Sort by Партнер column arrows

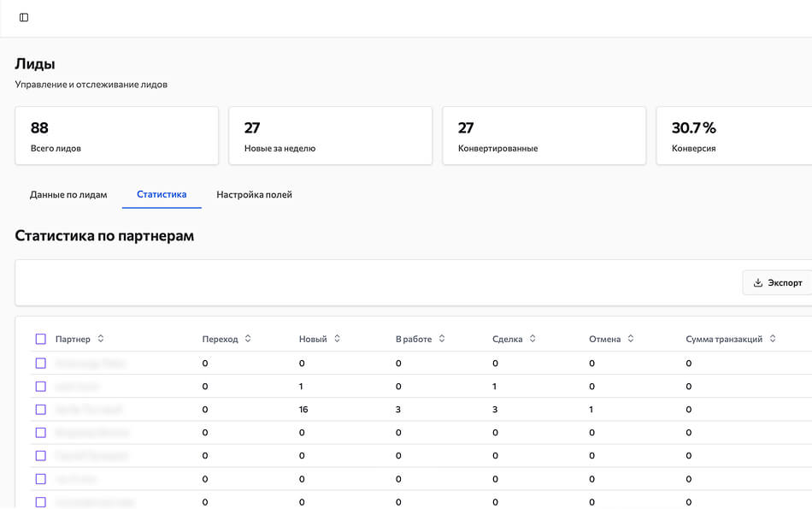pyautogui.click(x=101, y=339)
